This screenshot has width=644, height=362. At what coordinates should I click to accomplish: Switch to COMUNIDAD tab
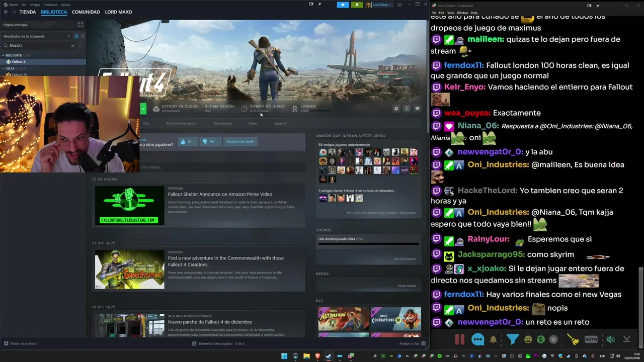[x=86, y=12]
